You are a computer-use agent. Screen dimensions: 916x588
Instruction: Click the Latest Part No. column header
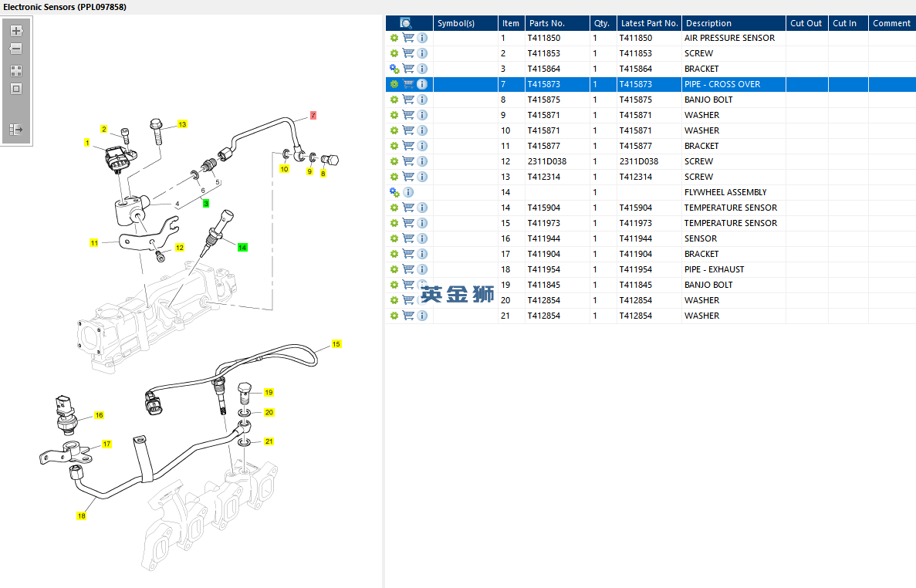[649, 23]
